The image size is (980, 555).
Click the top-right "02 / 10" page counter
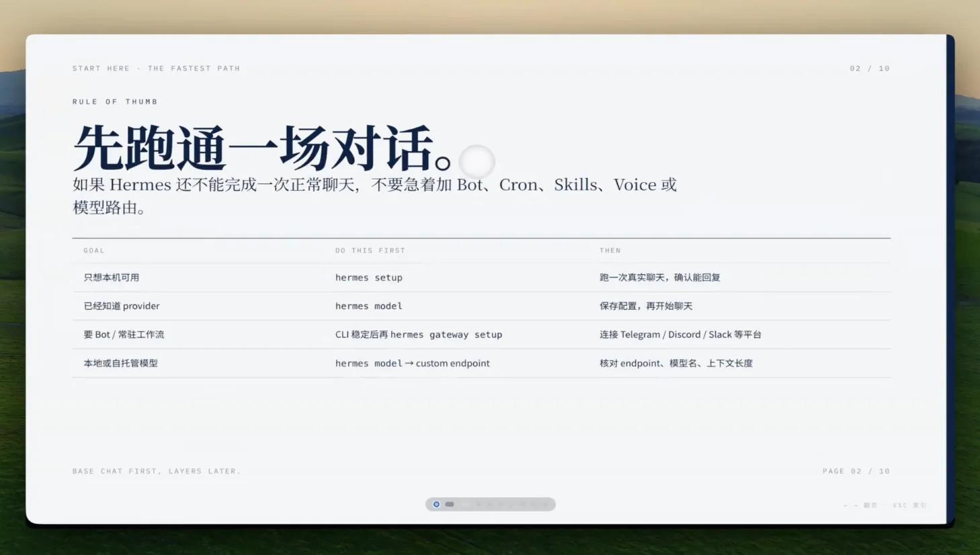(870, 69)
